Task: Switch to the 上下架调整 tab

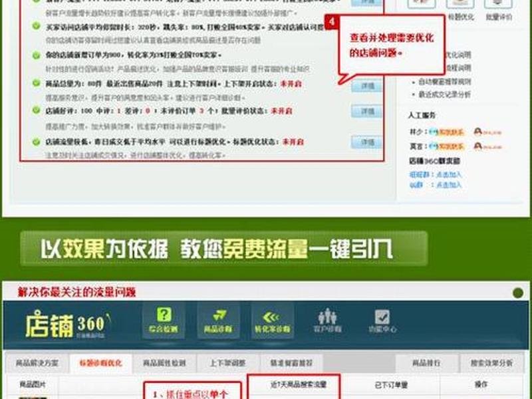Action: coord(227,363)
